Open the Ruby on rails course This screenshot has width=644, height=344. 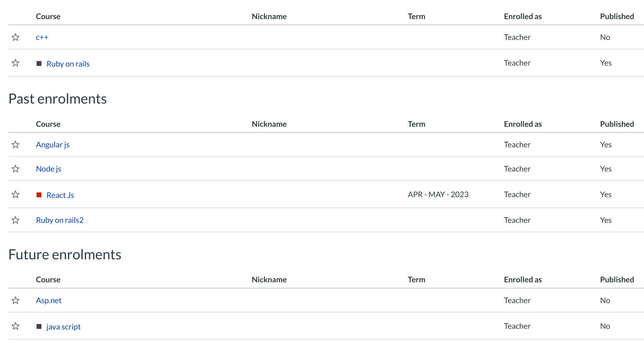tap(68, 64)
